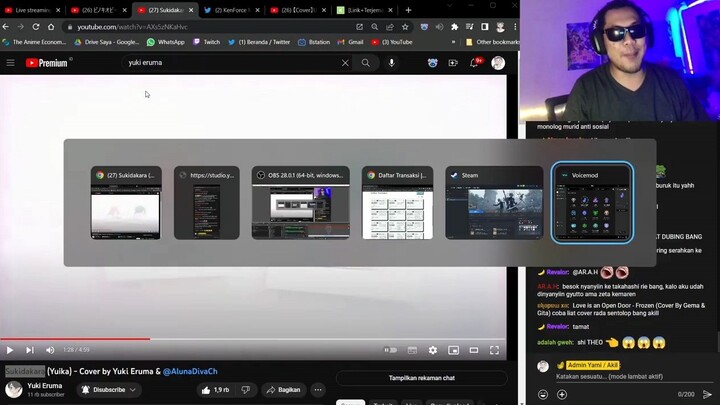Click the YouTube voice search microphone icon
The width and height of the screenshot is (720, 405).
click(x=391, y=63)
